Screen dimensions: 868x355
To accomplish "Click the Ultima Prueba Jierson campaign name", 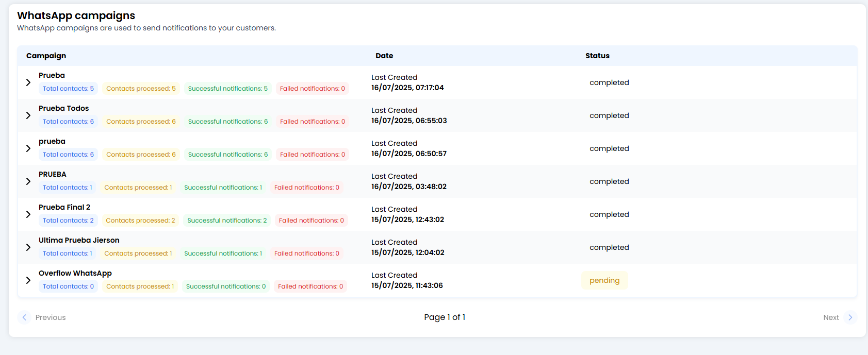I will pos(79,240).
